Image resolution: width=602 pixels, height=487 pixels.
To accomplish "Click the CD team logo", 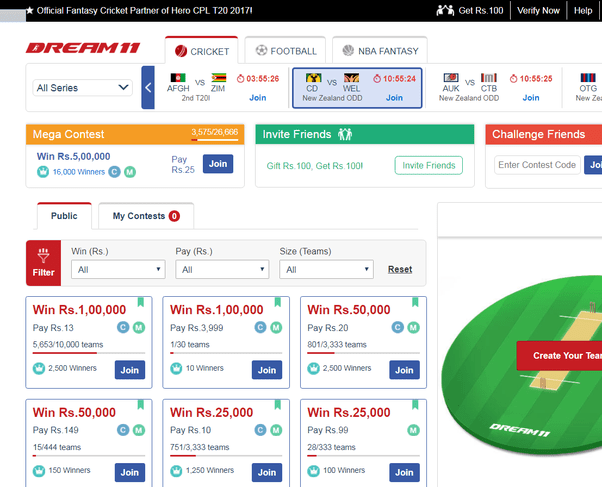I will 313,78.
